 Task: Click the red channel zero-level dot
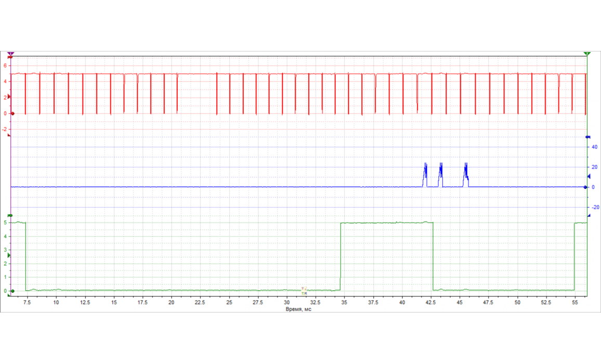click(12, 113)
